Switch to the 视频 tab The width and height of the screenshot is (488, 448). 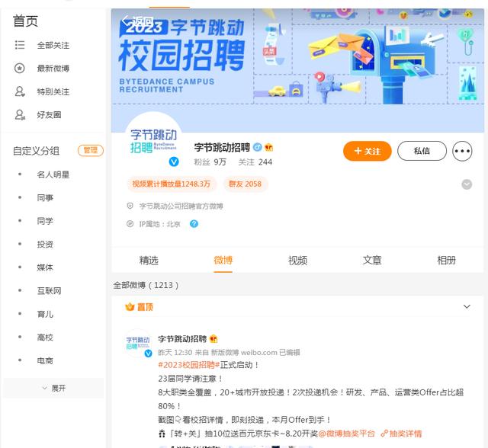coord(297,261)
